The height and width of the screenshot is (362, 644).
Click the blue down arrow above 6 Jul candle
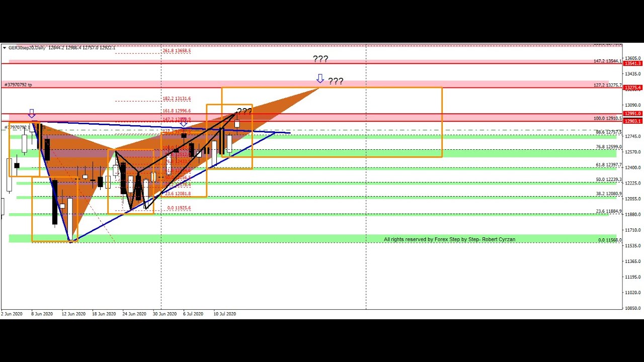[x=184, y=122]
